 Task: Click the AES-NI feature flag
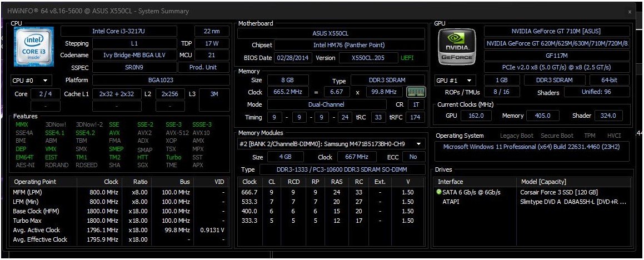point(24,165)
